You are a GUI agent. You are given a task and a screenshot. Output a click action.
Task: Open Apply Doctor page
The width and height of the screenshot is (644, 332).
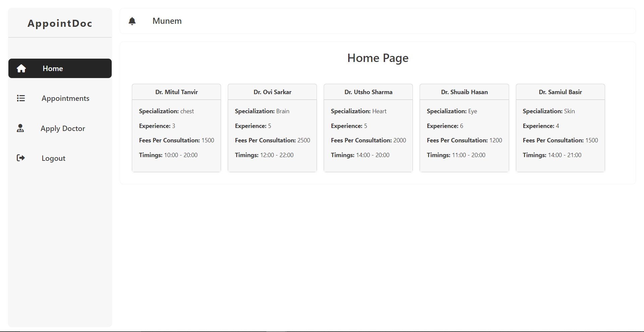tap(63, 128)
